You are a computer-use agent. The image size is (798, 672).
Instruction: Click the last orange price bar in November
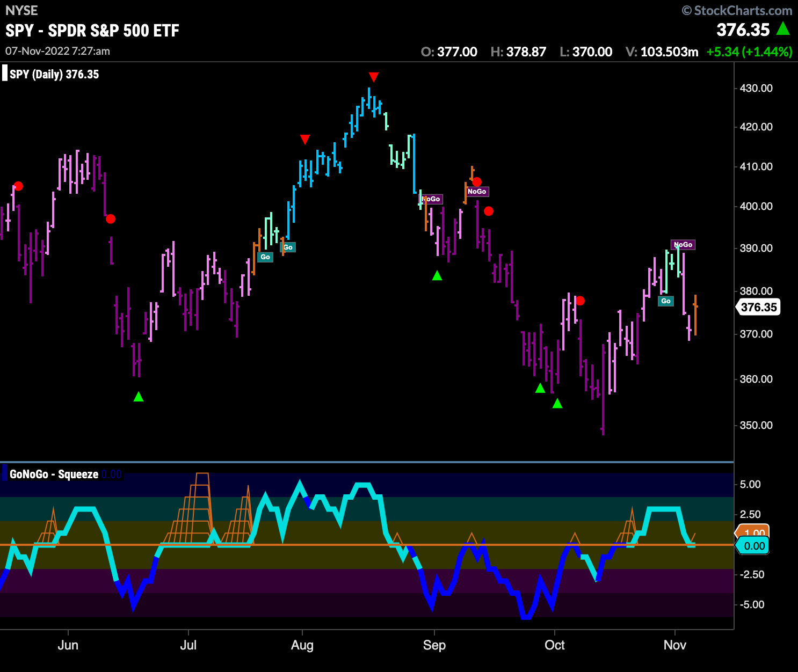[x=695, y=315]
